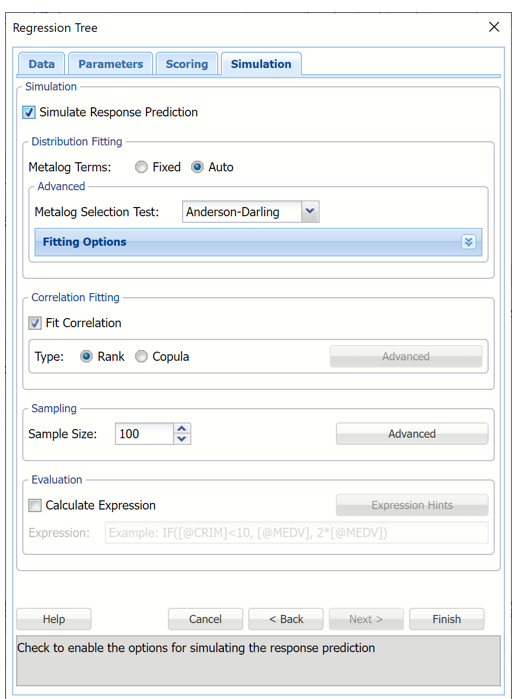
Task: Expand the Fitting Options bar
Action: coord(258,242)
